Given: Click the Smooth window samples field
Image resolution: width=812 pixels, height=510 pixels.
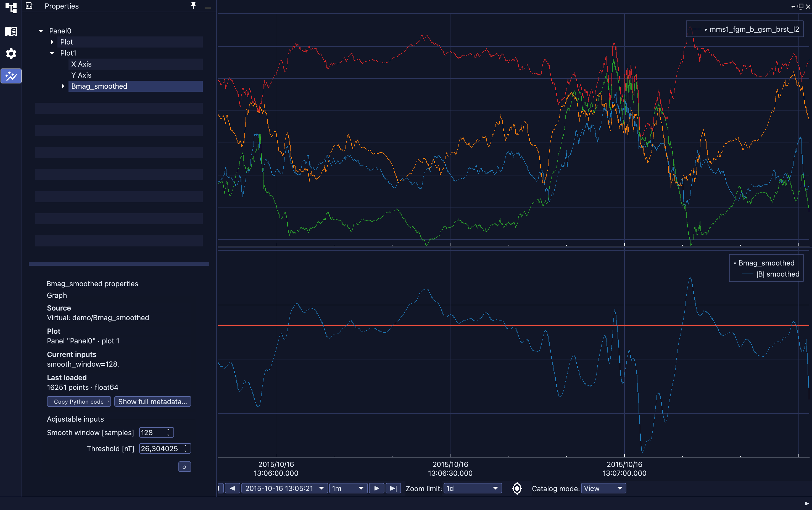Looking at the screenshot, I should click(x=156, y=433).
